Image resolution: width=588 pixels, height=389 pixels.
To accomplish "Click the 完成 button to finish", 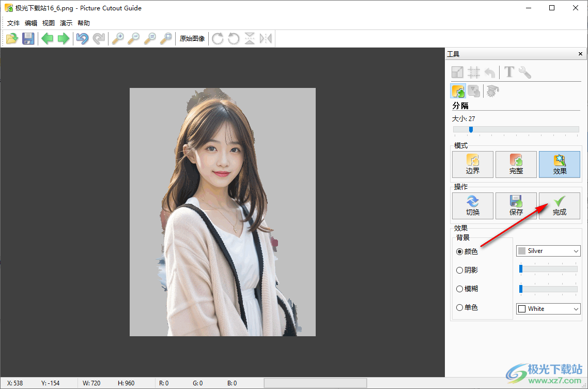I will pos(560,205).
